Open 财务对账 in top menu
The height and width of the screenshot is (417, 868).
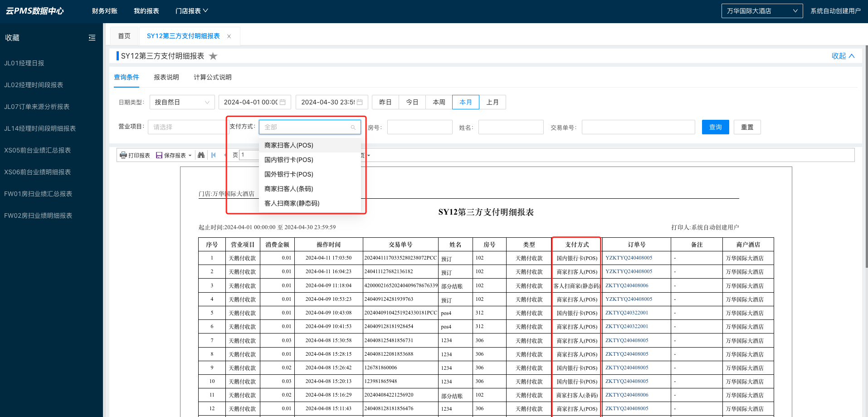(104, 11)
